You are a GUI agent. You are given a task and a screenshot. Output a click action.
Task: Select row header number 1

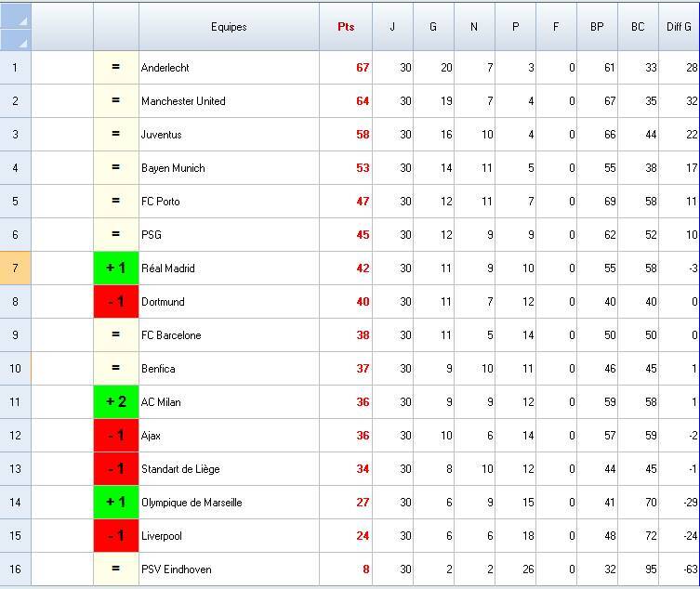15,68
